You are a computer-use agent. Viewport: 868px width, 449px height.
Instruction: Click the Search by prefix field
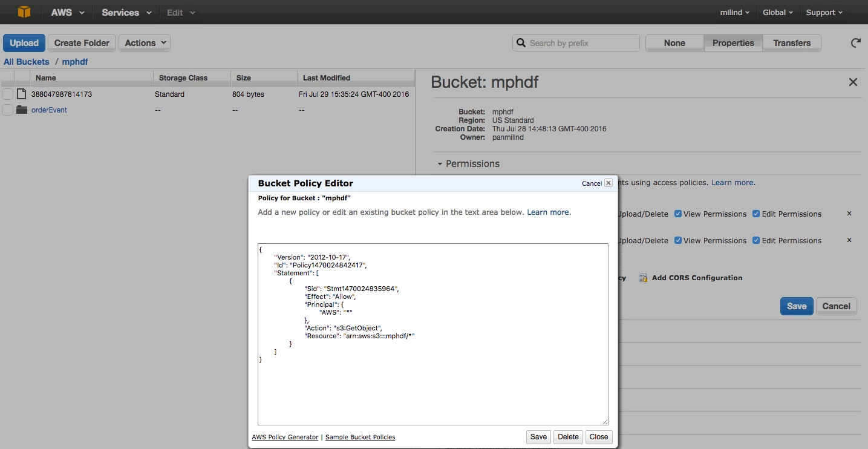[576, 43]
